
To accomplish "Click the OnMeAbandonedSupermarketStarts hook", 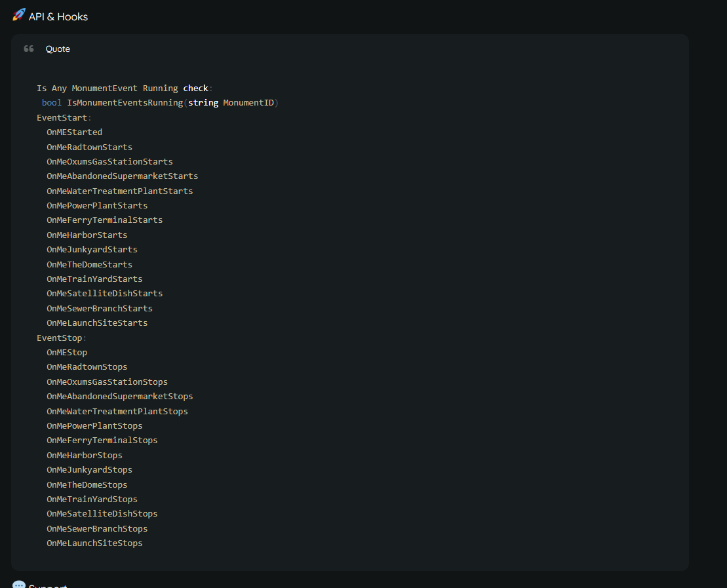I will coord(123,176).
